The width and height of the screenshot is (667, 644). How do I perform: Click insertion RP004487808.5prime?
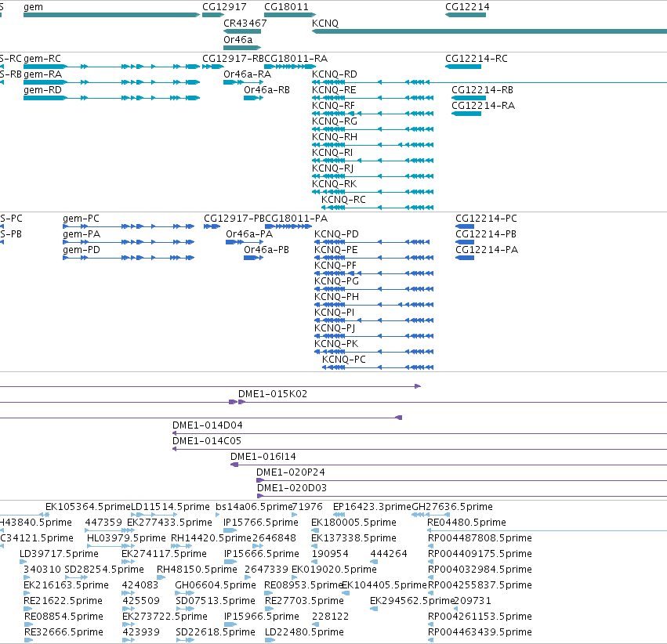pyautogui.click(x=480, y=538)
